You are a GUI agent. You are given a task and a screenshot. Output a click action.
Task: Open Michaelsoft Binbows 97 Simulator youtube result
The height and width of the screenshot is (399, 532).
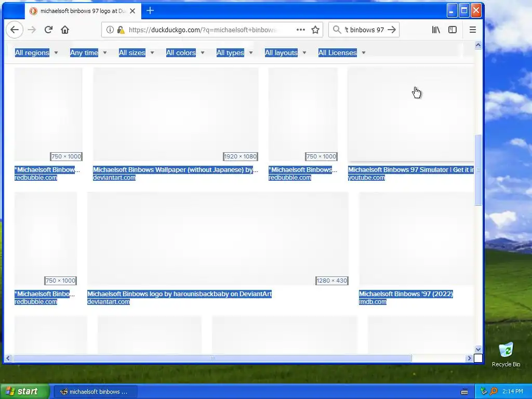click(x=411, y=170)
